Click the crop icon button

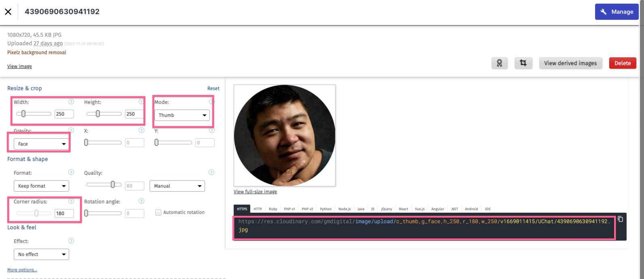click(523, 63)
